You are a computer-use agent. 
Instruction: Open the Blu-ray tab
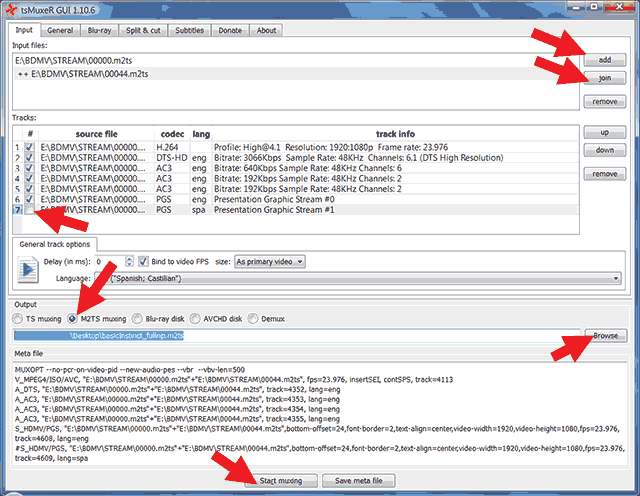pos(99,31)
